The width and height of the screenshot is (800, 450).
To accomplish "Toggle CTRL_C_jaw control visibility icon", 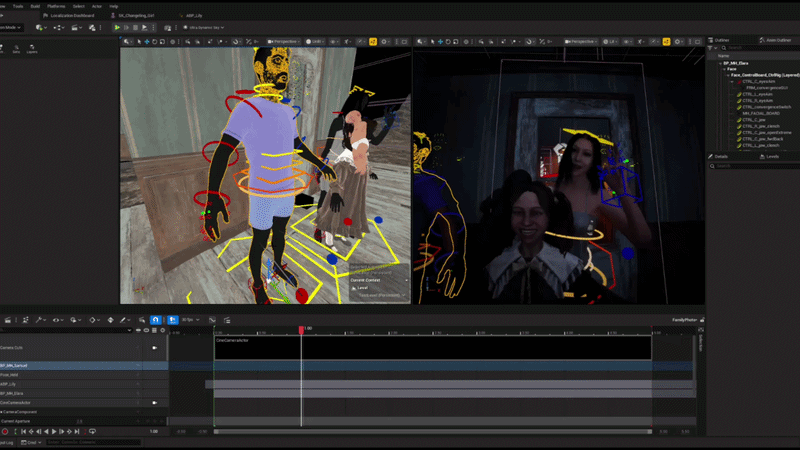I will (739, 120).
